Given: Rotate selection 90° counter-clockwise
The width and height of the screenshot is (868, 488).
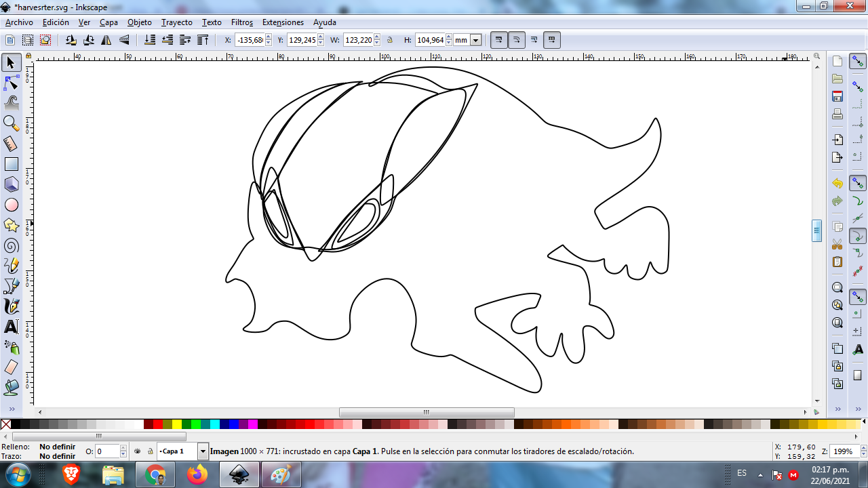Looking at the screenshot, I should [x=71, y=40].
